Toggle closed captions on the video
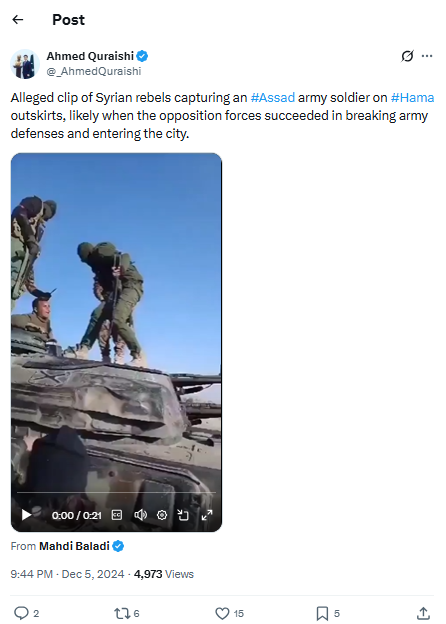The width and height of the screenshot is (446, 624). pyautogui.click(x=117, y=515)
